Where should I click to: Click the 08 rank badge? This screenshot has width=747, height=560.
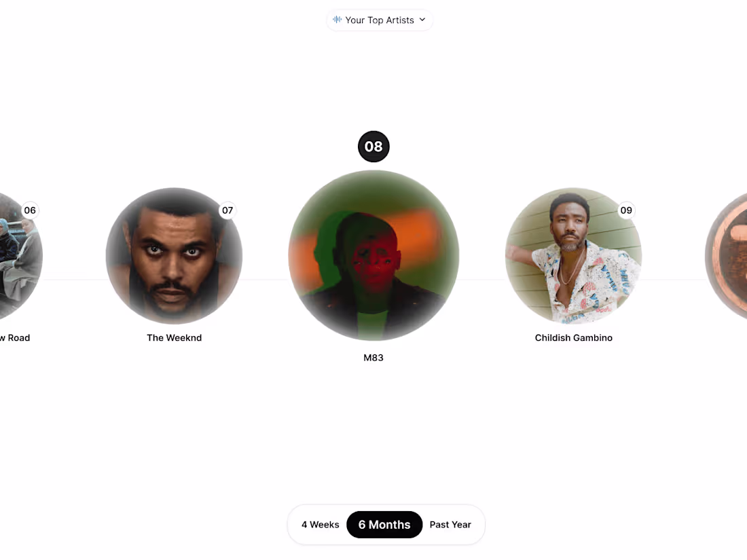[373, 146]
